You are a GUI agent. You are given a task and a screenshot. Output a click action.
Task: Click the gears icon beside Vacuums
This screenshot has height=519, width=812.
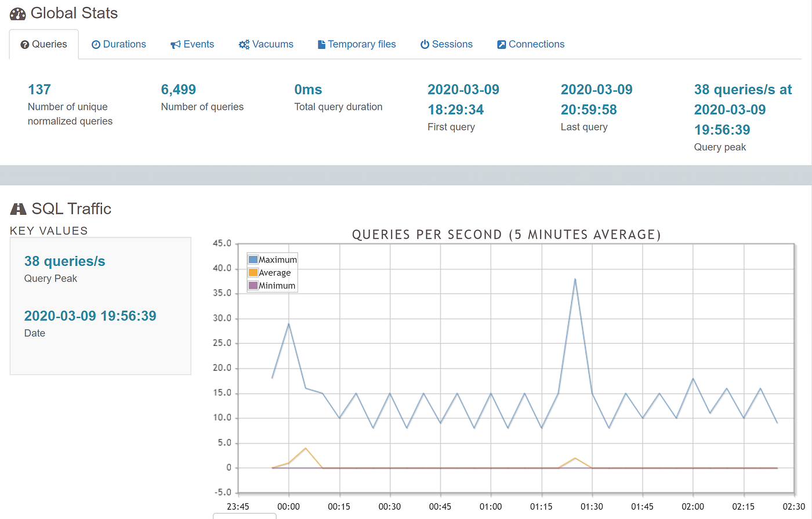click(x=244, y=45)
